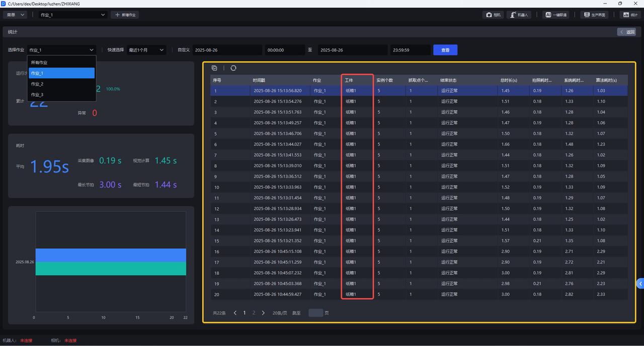Go to the previous results page
This screenshot has width=644, height=346.
(235, 313)
